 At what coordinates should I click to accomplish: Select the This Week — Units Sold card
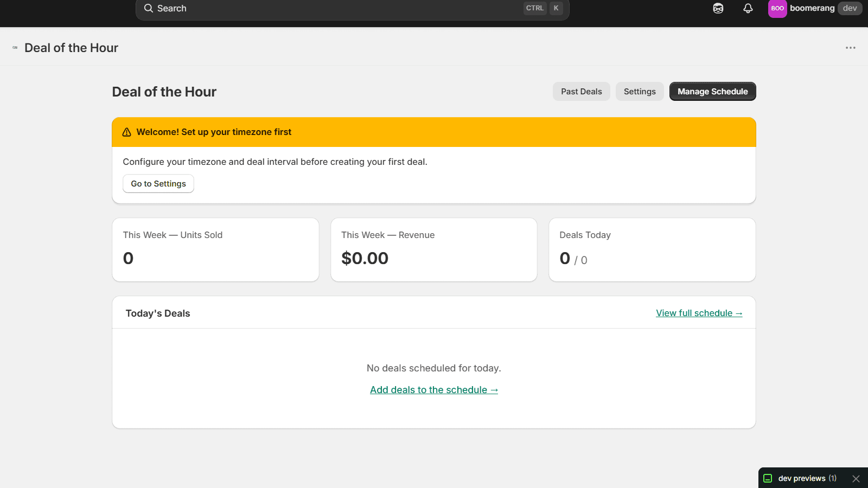[x=215, y=250]
